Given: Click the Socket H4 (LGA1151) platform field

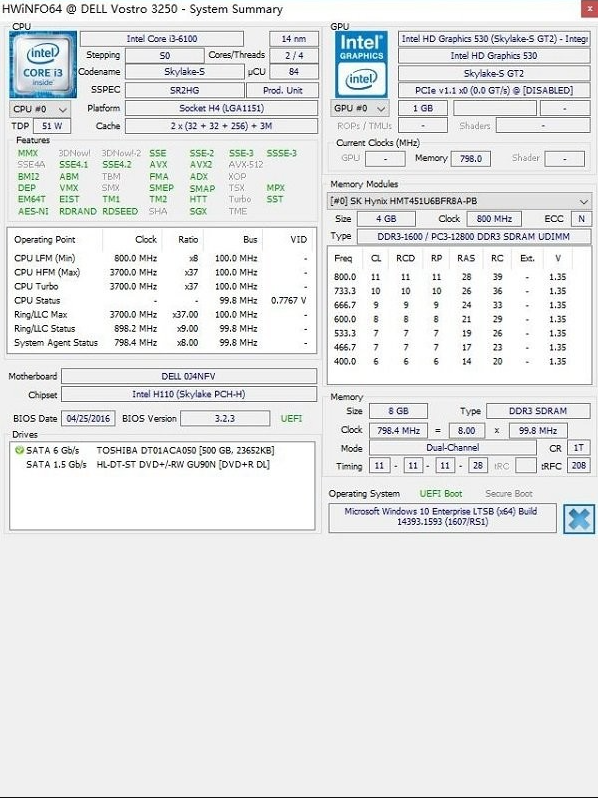Looking at the screenshot, I should pos(221,108).
